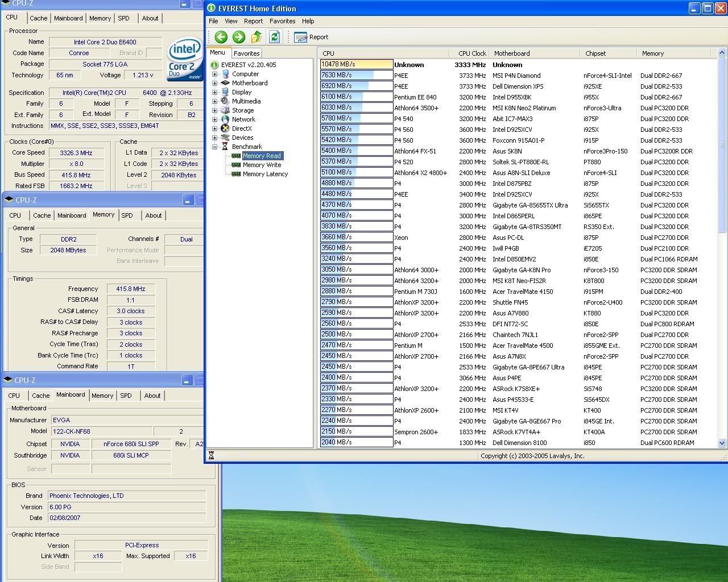Click the Display monitor icon in the tree
Viewport: 728px width, 582px height.
click(225, 92)
